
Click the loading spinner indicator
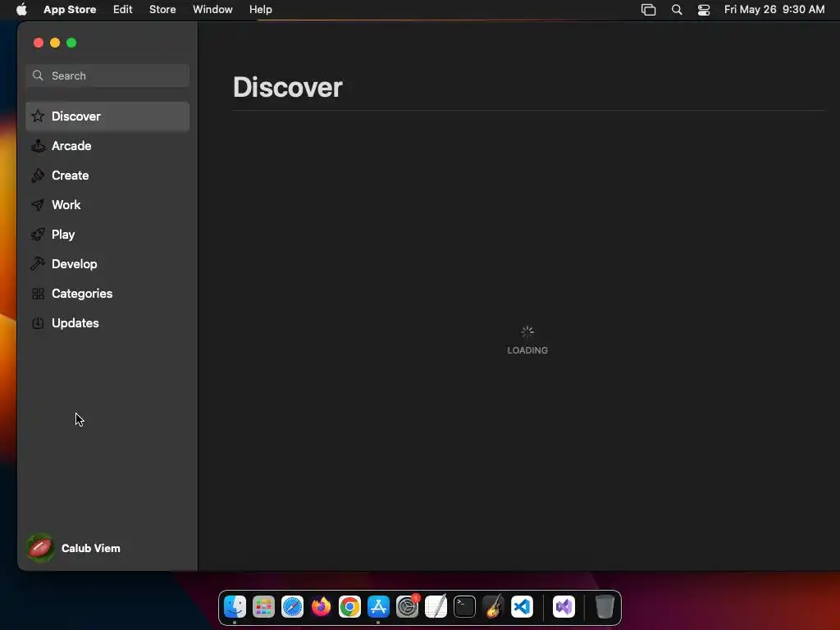tap(527, 331)
